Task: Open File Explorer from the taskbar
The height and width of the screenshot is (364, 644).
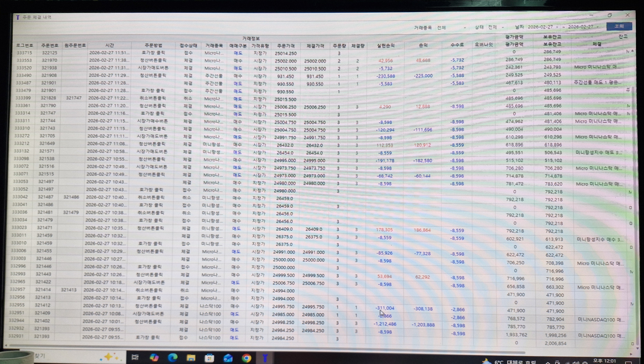Action: click(191, 358)
